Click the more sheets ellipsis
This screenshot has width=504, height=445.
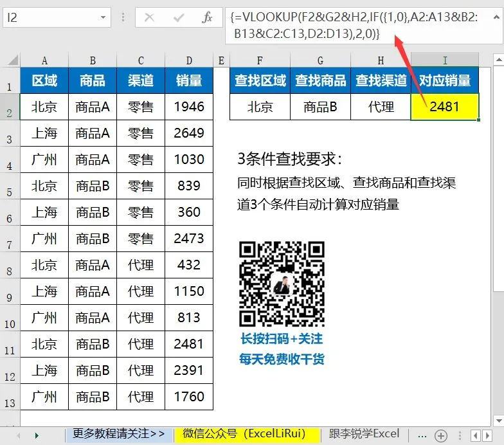click(x=422, y=436)
